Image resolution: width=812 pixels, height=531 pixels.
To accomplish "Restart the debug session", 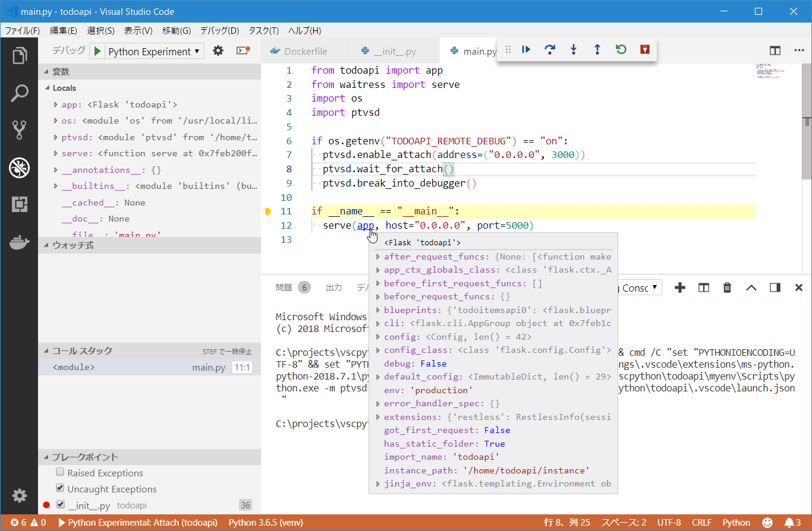I will pyautogui.click(x=621, y=50).
